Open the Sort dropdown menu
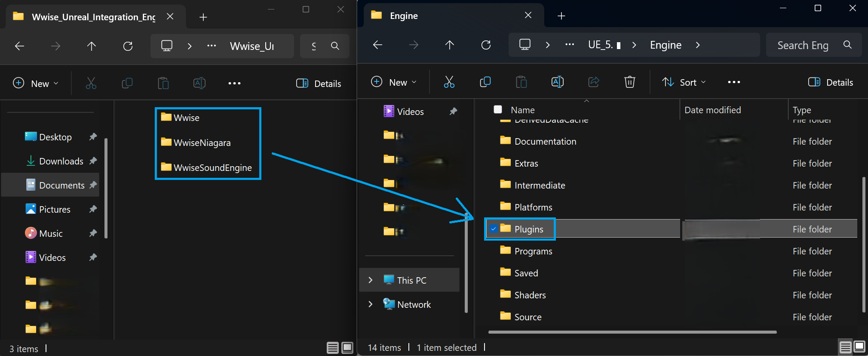 [x=684, y=82]
